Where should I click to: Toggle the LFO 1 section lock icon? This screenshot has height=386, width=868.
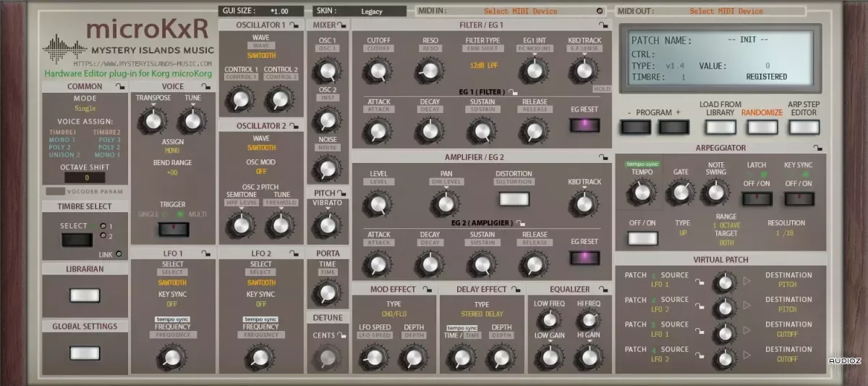pos(207,253)
